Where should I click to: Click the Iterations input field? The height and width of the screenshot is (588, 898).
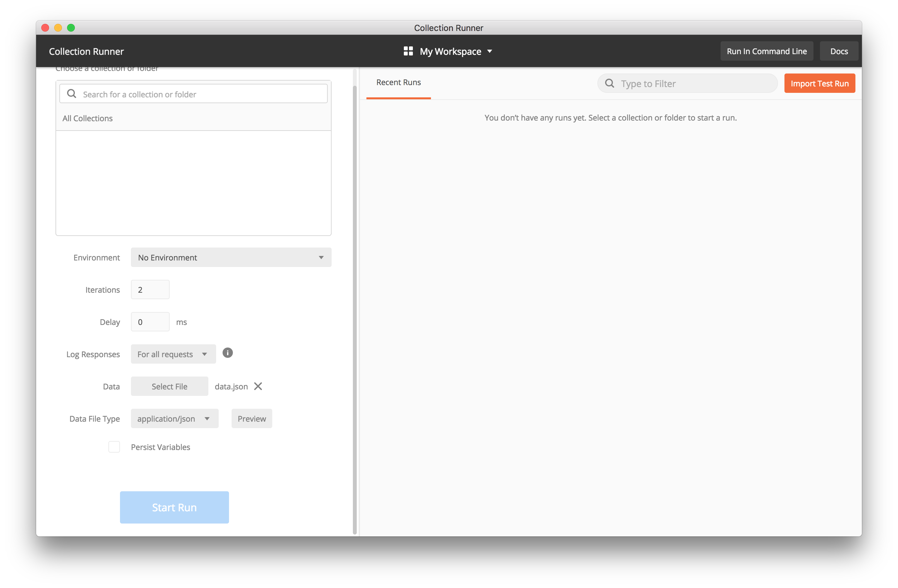[150, 289]
